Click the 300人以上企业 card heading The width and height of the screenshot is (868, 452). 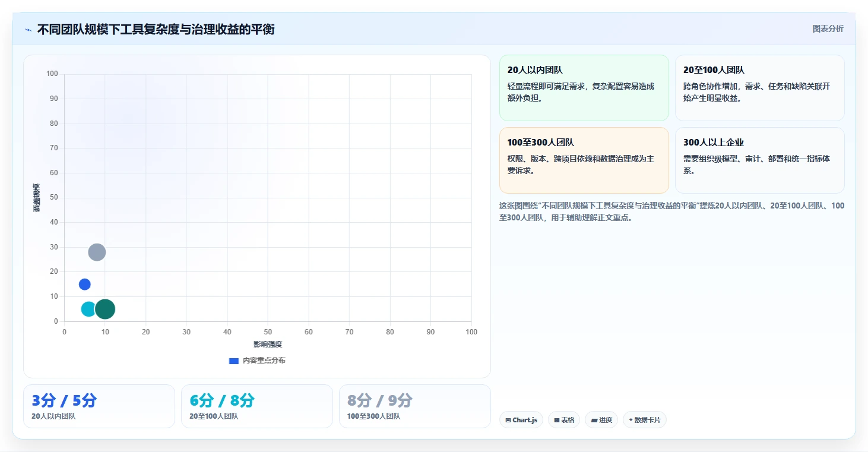(x=714, y=143)
